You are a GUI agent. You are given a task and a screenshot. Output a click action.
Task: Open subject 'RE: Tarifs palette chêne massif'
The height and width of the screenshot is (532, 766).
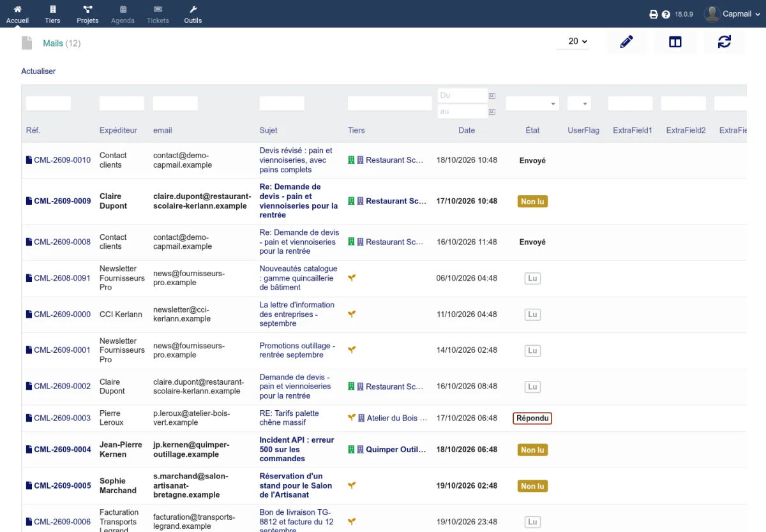[289, 418]
